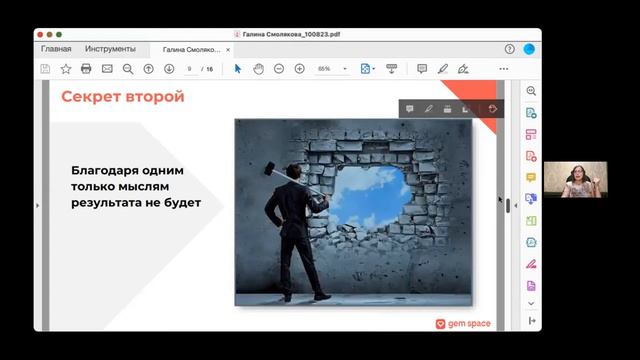Image resolution: width=640 pixels, height=360 pixels.
Task: Go to previous page up-arrow icon
Action: click(x=149, y=69)
